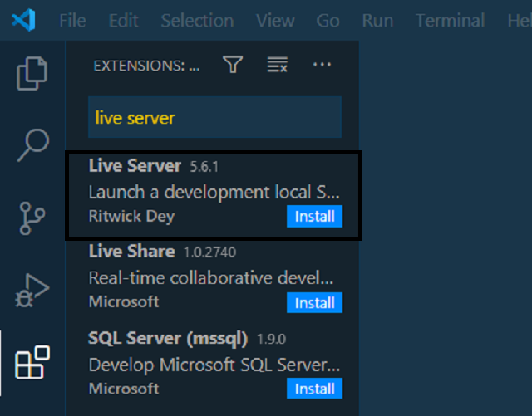Image resolution: width=532 pixels, height=416 pixels.
Task: Install the Live Share extension
Action: pyautogui.click(x=314, y=303)
